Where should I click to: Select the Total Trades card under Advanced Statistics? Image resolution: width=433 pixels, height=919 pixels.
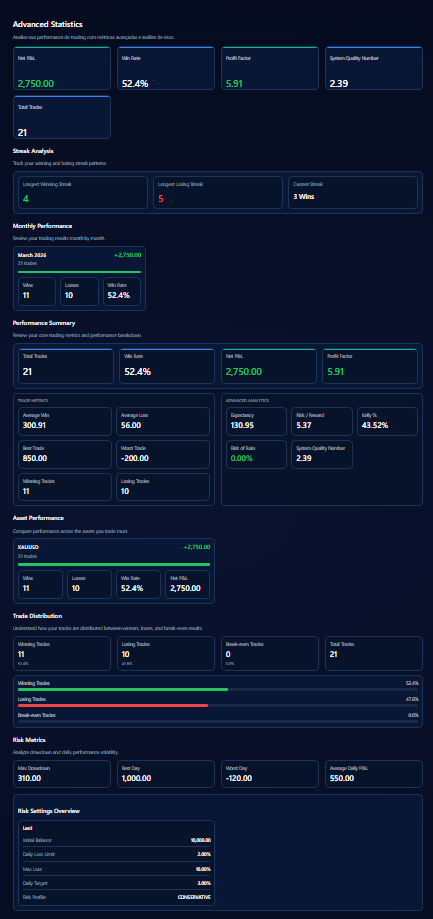[62, 117]
